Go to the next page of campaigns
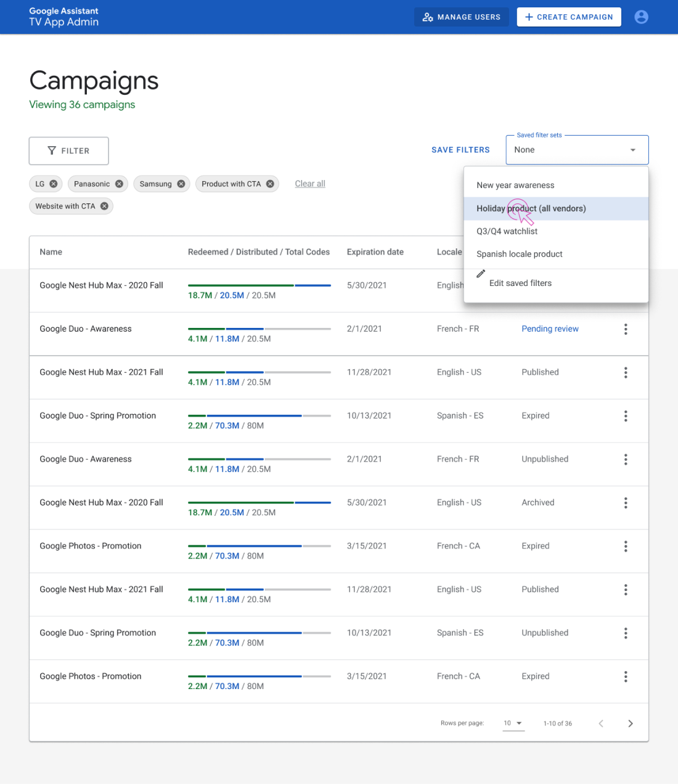 630,724
